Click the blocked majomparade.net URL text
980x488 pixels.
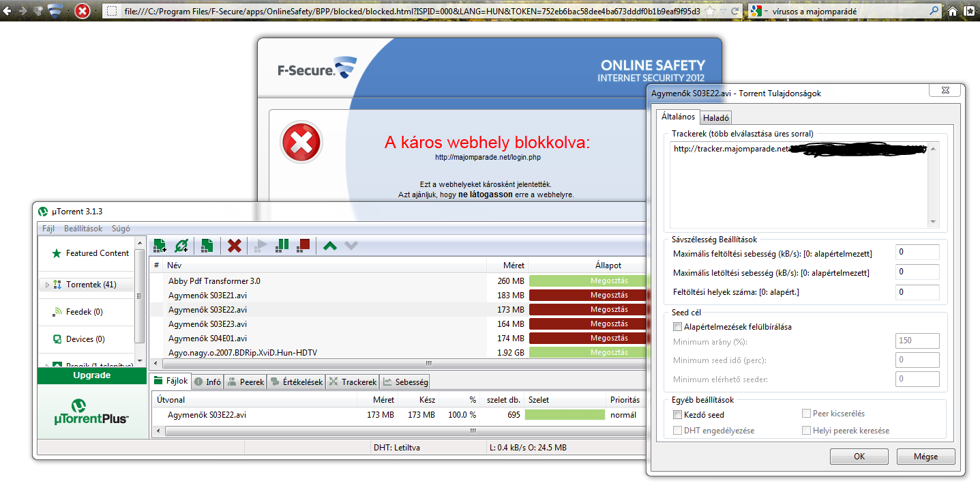coord(488,157)
